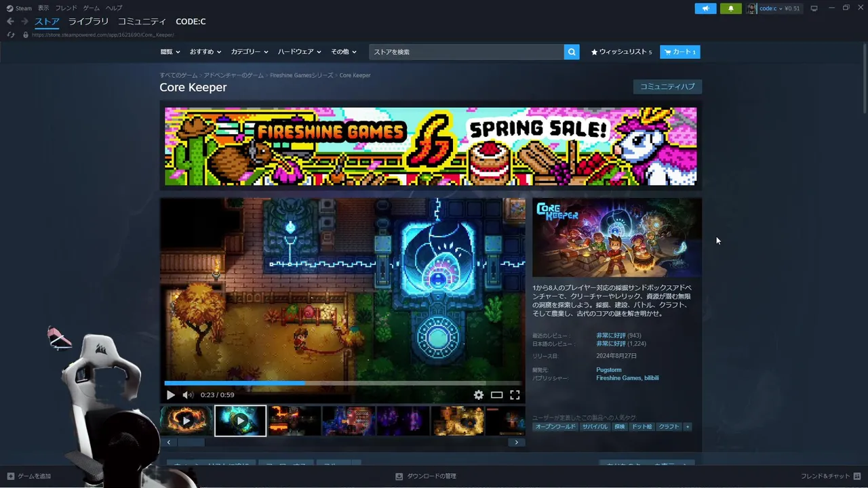The width and height of the screenshot is (868, 488).
Task: Open the ヘルプ menu
Action: click(x=114, y=8)
